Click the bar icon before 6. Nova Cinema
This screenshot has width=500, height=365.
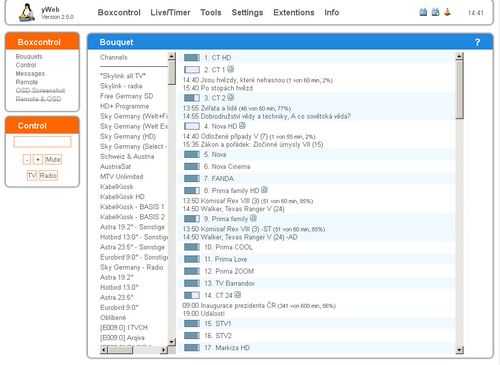coord(192,166)
